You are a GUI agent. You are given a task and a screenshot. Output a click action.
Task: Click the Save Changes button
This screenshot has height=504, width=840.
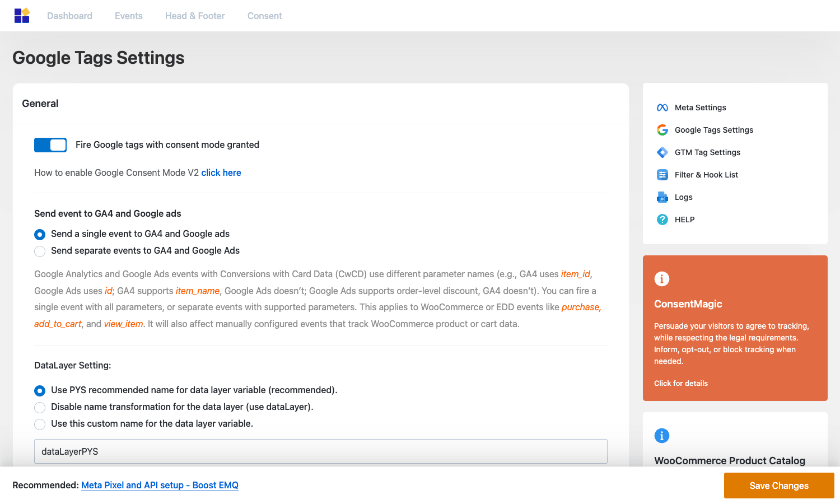pos(779,486)
